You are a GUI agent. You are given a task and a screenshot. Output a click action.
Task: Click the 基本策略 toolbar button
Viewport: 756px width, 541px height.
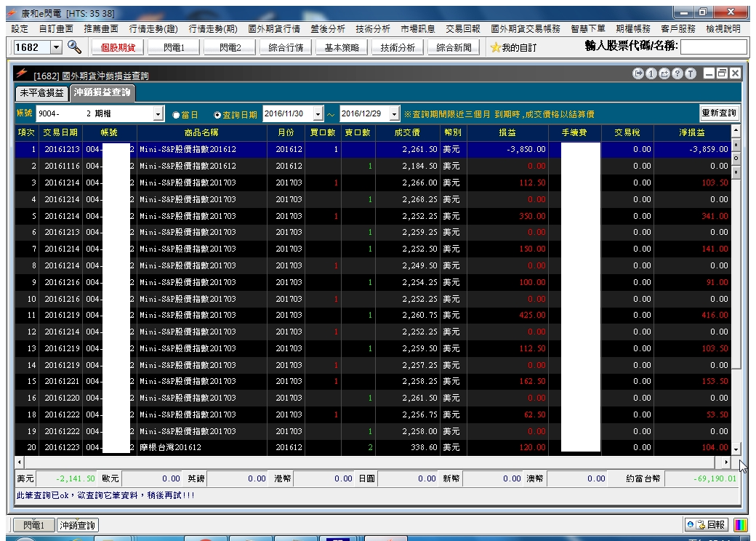pyautogui.click(x=342, y=47)
